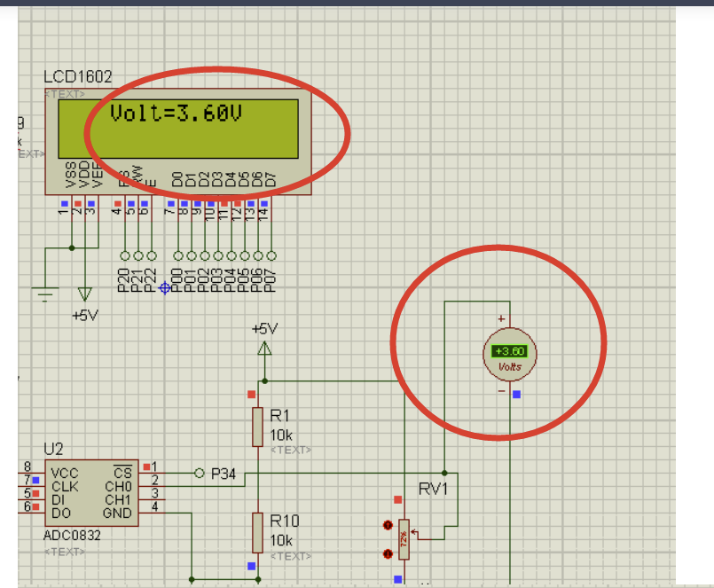Click the blue origin marker near P00
This screenshot has width=714, height=588.
coord(165,288)
